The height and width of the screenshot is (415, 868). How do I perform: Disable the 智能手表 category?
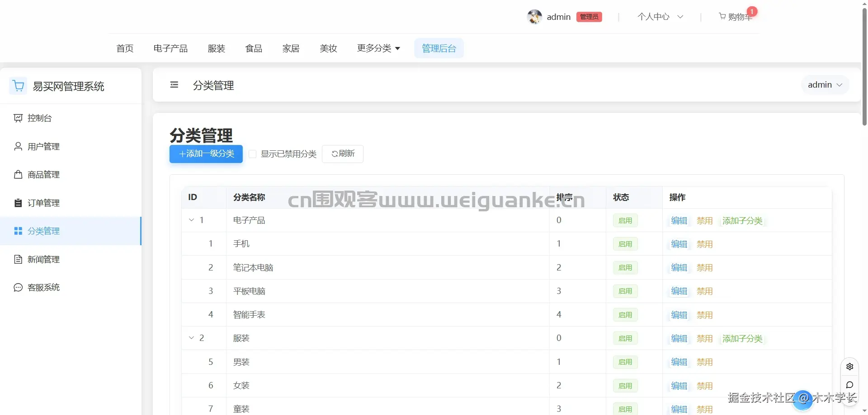[705, 315]
